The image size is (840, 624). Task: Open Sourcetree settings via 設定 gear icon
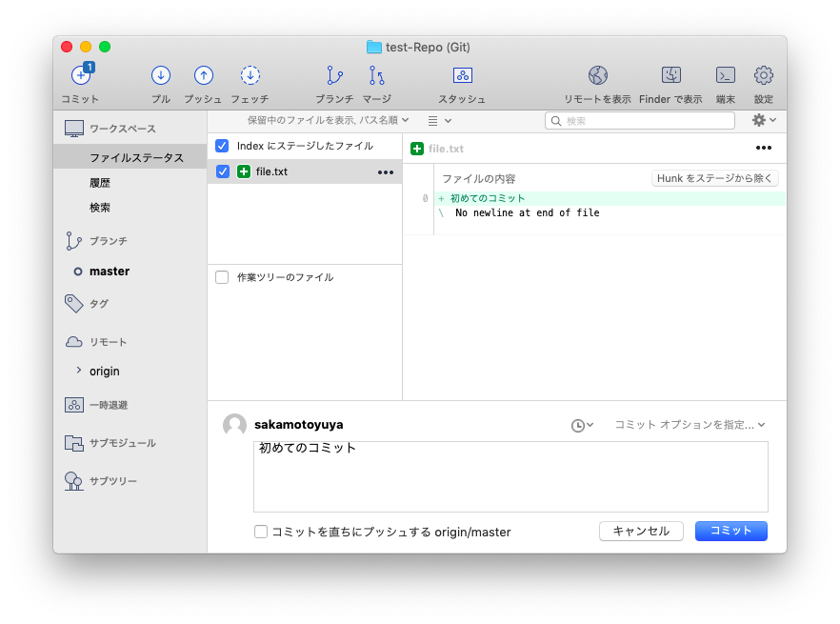point(761,76)
